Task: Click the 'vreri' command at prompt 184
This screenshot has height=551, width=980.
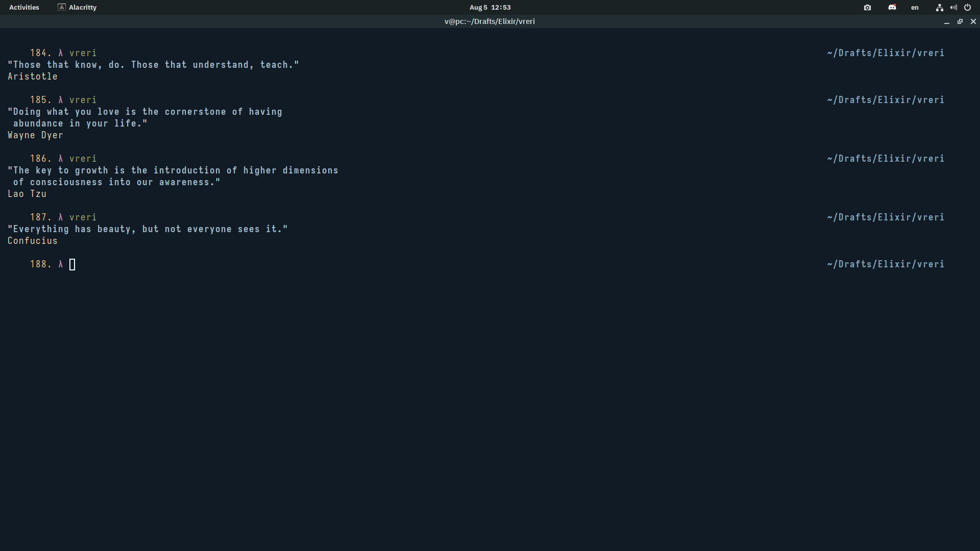Action: tap(83, 53)
